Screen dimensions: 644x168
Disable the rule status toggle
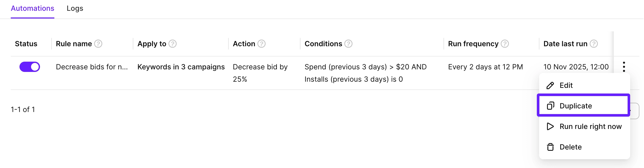[30, 67]
